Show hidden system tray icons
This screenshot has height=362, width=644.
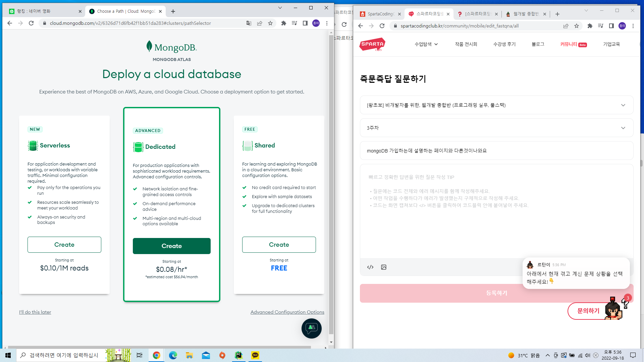(548, 355)
